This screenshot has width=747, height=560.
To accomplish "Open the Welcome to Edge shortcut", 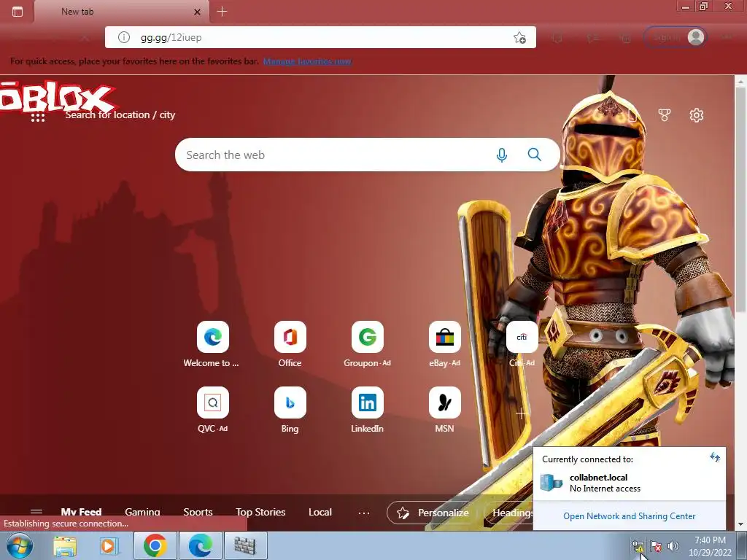I will pyautogui.click(x=212, y=344).
